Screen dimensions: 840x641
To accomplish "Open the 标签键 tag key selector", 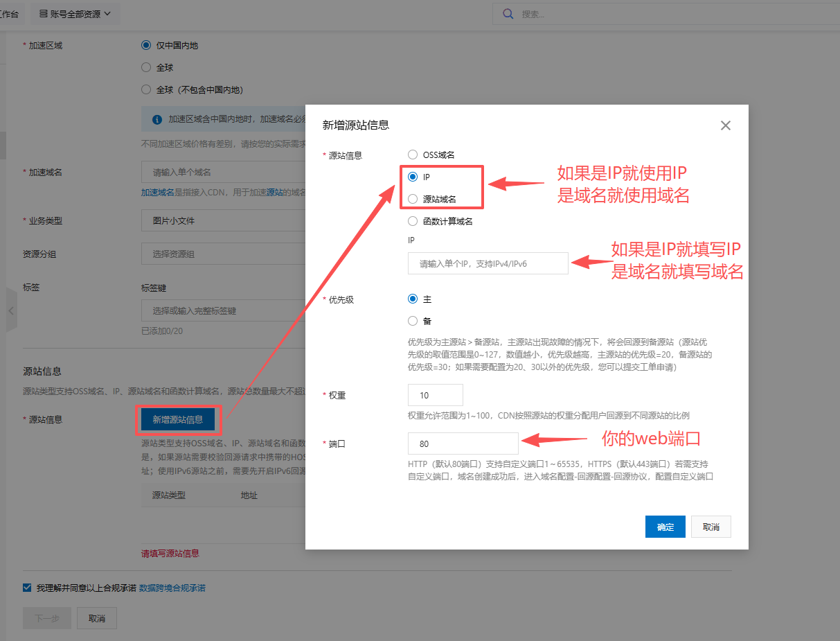I will coord(223,310).
